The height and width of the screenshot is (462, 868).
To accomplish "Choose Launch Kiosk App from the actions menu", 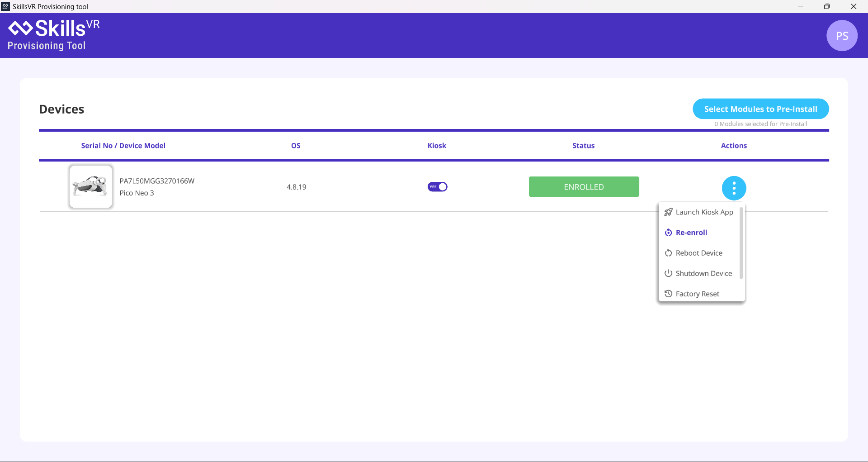I will pyautogui.click(x=704, y=212).
